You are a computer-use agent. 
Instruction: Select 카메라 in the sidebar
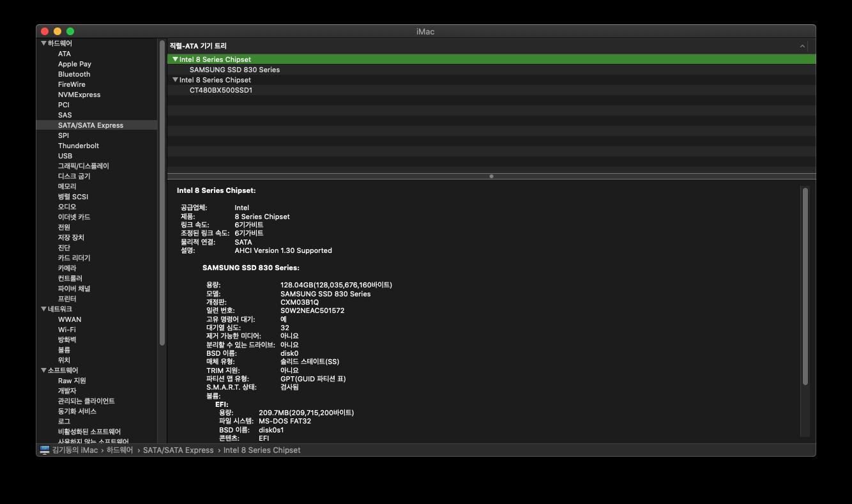pos(67,268)
